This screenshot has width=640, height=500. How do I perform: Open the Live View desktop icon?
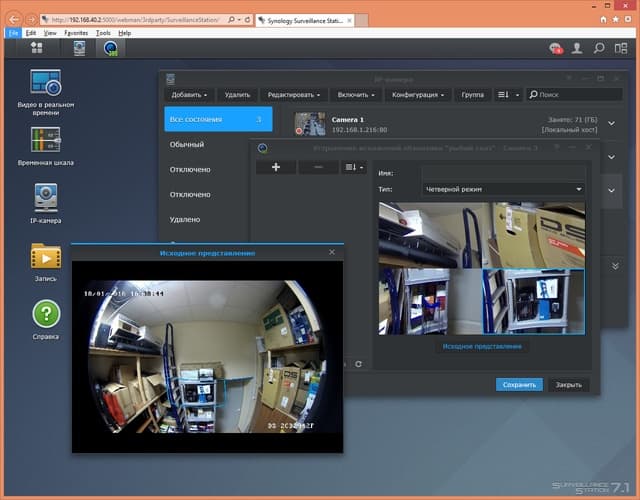pos(45,84)
